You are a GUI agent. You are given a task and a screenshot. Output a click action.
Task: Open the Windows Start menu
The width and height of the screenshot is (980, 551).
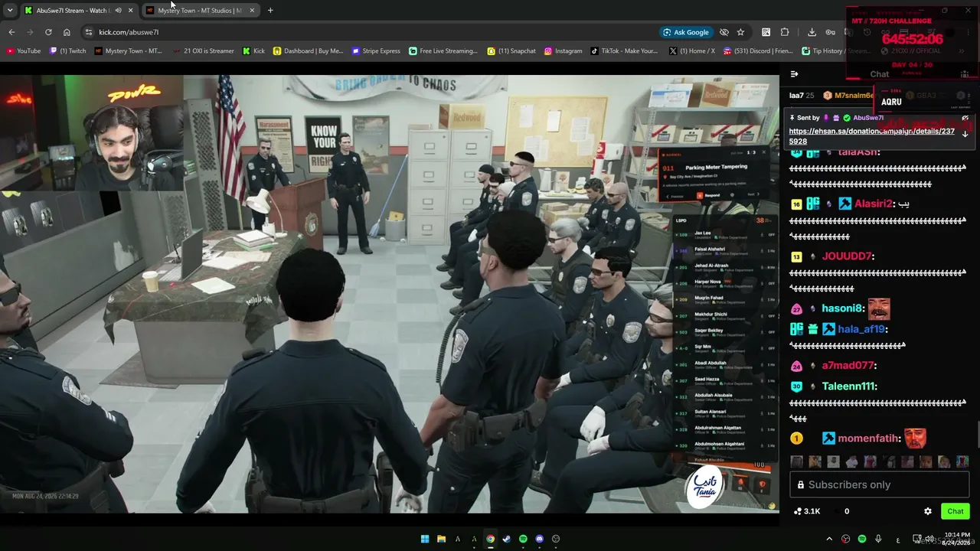(x=425, y=539)
